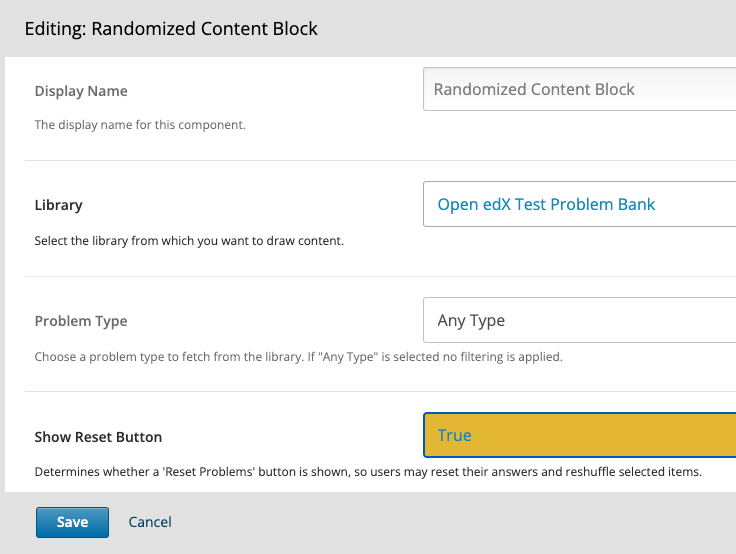Focus the 'Randomized Content Block' input text
The width and height of the screenshot is (736, 554).
pos(534,89)
